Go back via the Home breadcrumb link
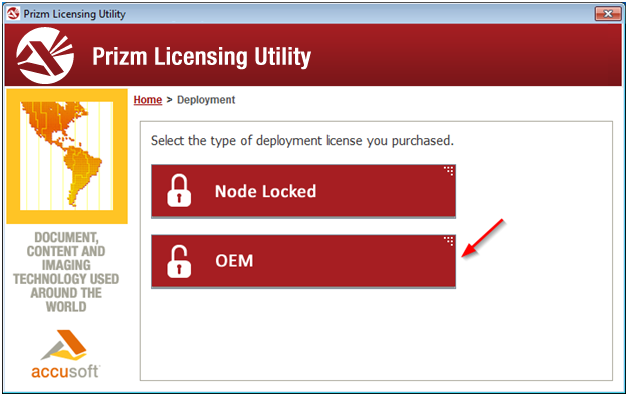Viewport: 628px width, 396px height. pos(148,100)
